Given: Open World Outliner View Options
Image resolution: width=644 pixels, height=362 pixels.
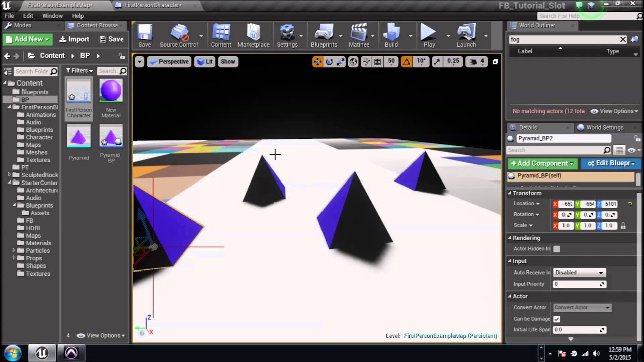Looking at the screenshot, I should click(614, 111).
